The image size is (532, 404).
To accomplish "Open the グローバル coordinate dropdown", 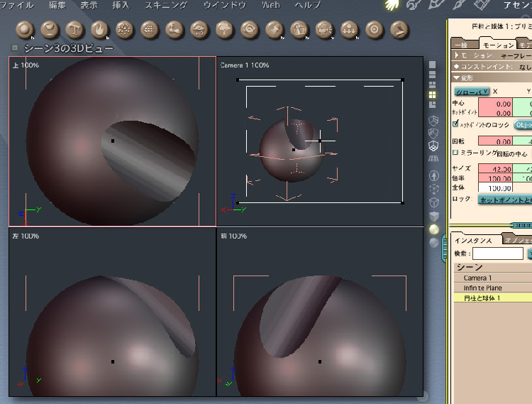I will coord(471,92).
